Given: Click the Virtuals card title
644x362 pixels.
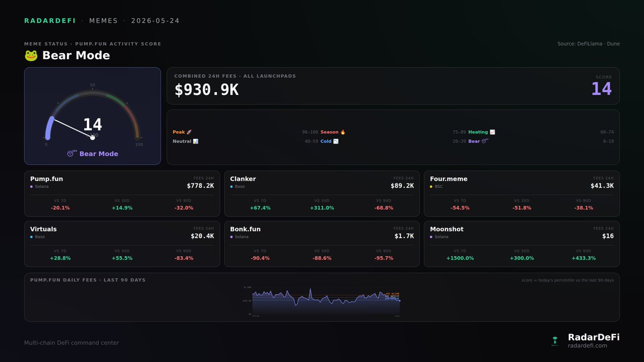Looking at the screenshot, I should (43, 229).
